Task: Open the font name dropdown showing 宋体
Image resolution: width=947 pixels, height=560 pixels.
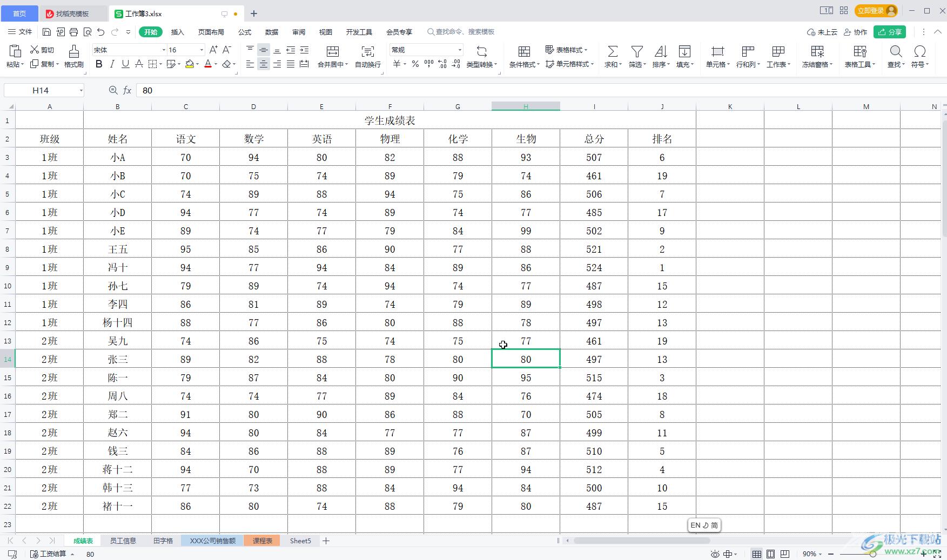Action: tap(164, 50)
